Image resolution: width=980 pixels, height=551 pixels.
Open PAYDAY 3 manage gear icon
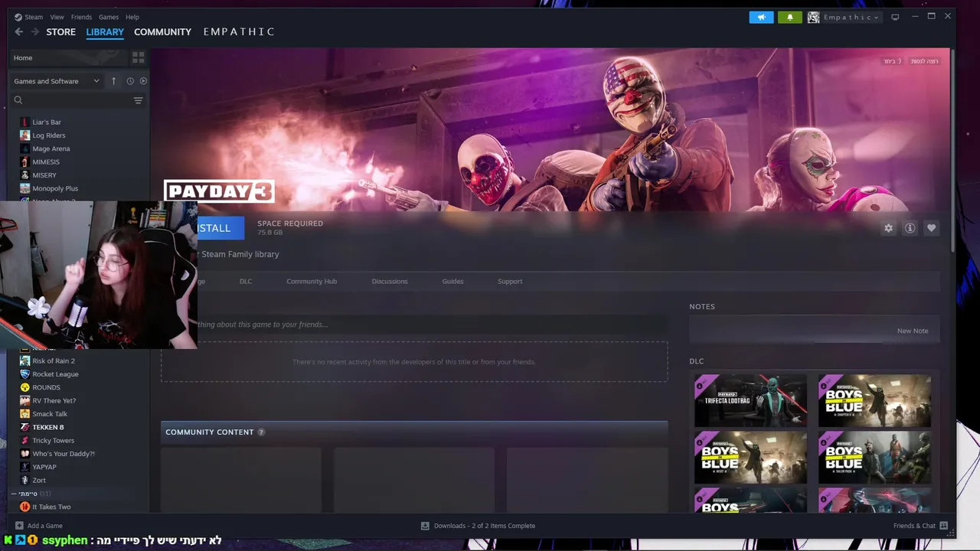(x=888, y=228)
